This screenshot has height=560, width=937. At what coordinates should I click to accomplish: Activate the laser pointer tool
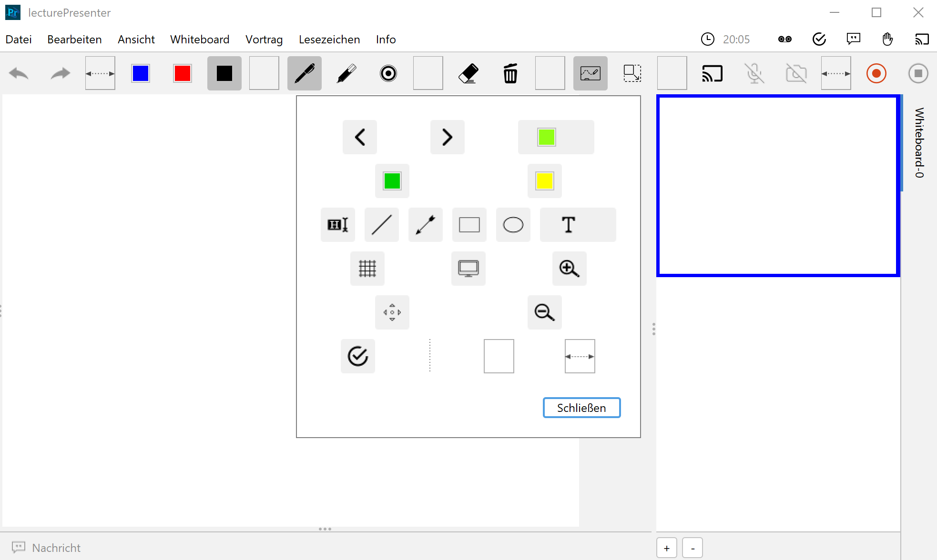point(388,73)
